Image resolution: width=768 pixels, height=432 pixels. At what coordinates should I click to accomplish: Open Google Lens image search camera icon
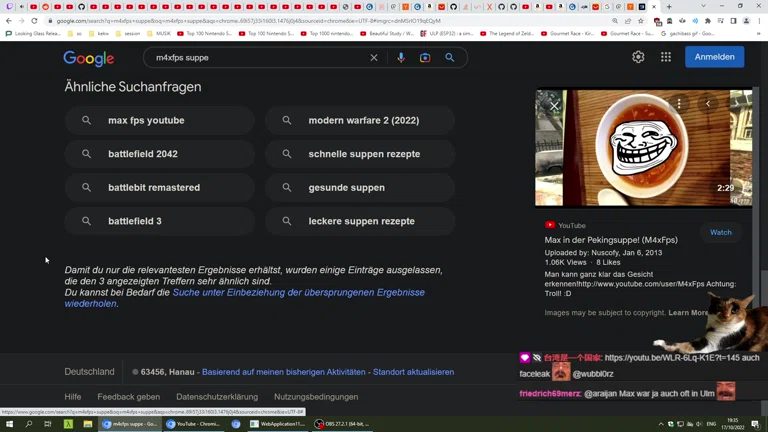[425, 57]
